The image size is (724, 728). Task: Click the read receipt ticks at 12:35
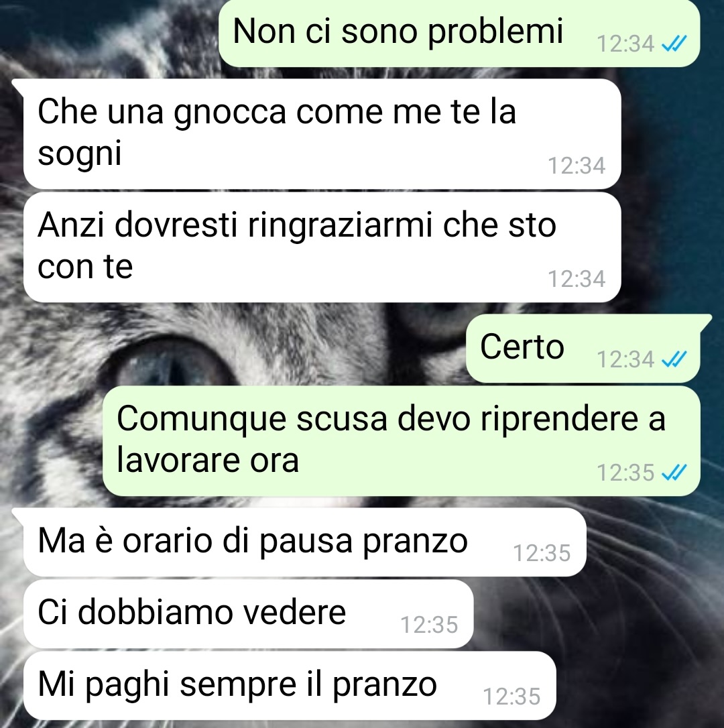[674, 473]
